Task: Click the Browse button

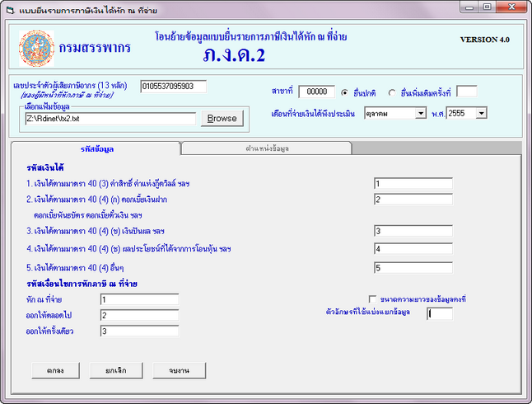Action: pyautogui.click(x=222, y=118)
